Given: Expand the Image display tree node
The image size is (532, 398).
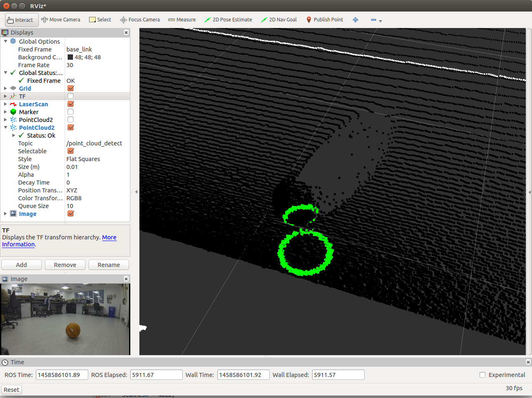Looking at the screenshot, I should (5, 213).
